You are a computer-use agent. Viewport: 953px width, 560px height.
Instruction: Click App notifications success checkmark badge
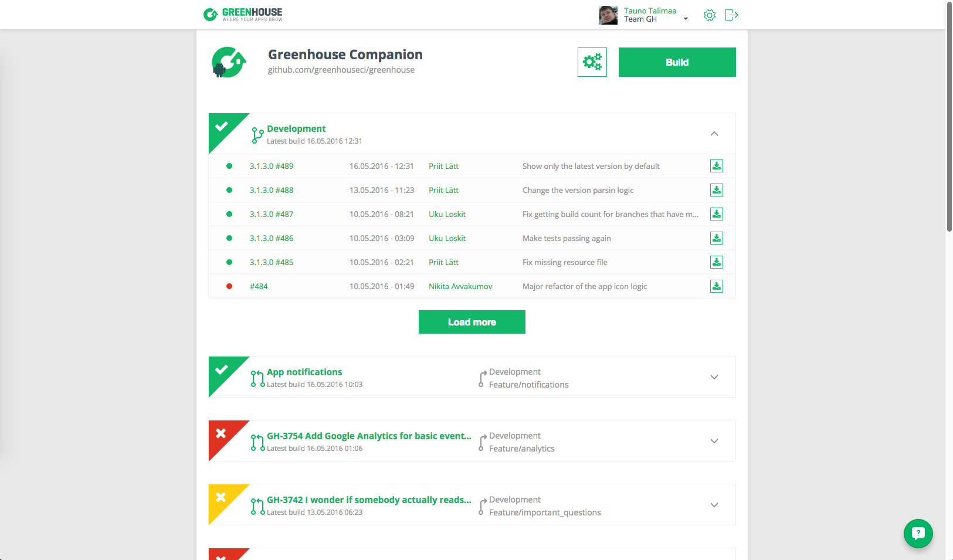point(222,370)
